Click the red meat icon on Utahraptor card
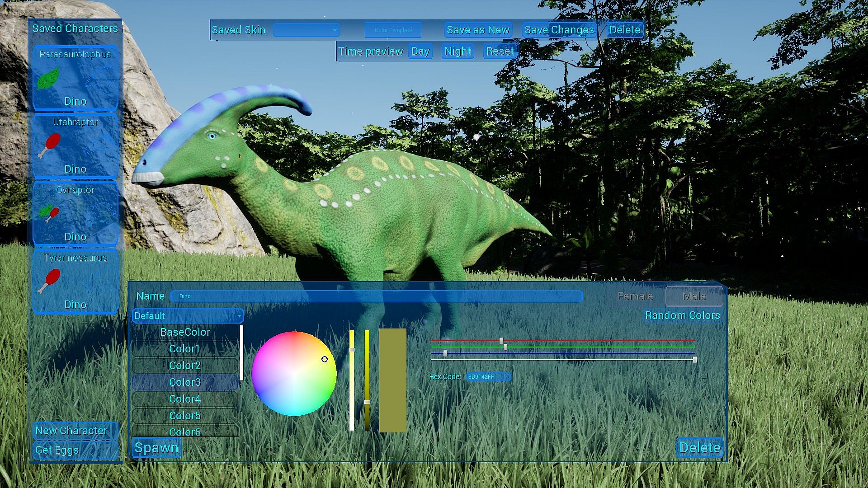Viewport: 868px width, 488px height. (x=49, y=145)
